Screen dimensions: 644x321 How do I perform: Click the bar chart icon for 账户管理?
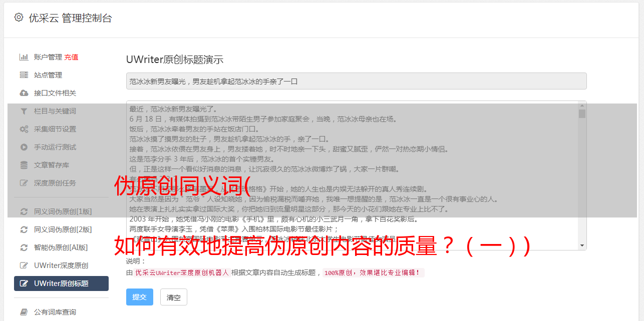click(24, 57)
